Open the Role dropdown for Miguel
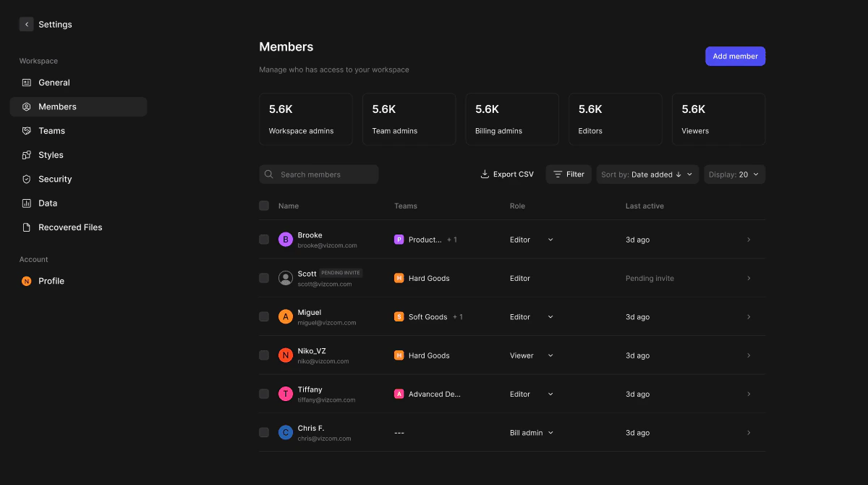Viewport: 868px width, 485px height. pyautogui.click(x=532, y=316)
